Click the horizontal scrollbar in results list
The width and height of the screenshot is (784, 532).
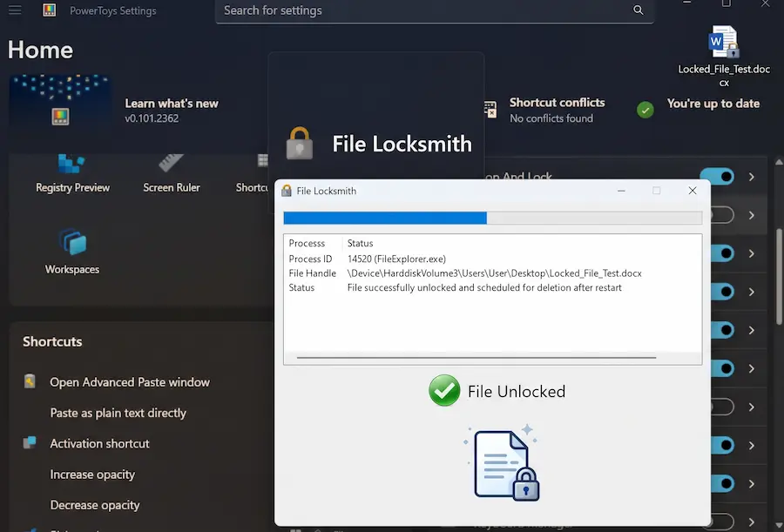pos(476,358)
